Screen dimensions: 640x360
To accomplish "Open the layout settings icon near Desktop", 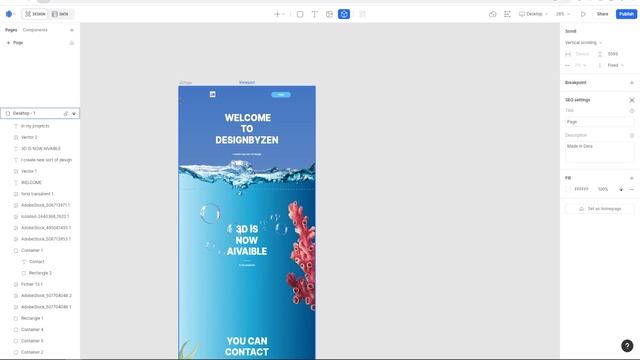I will point(507,14).
